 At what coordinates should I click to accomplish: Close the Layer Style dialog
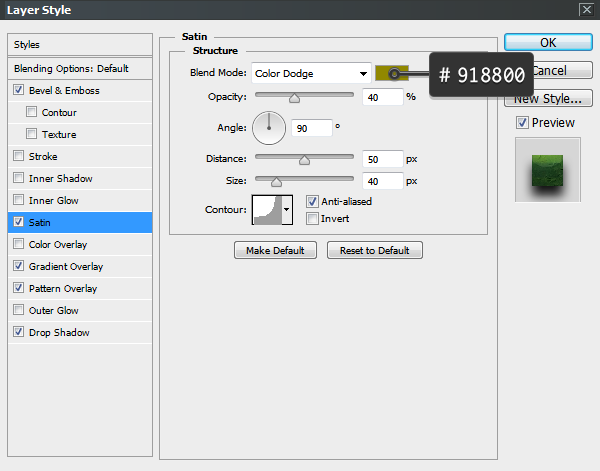coord(585,10)
